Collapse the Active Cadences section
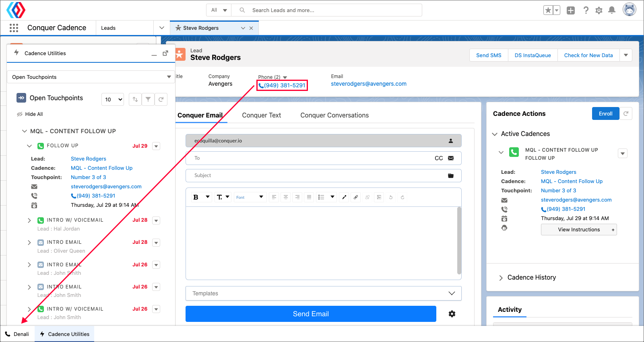Viewport: 644px width, 342px height. [495, 134]
